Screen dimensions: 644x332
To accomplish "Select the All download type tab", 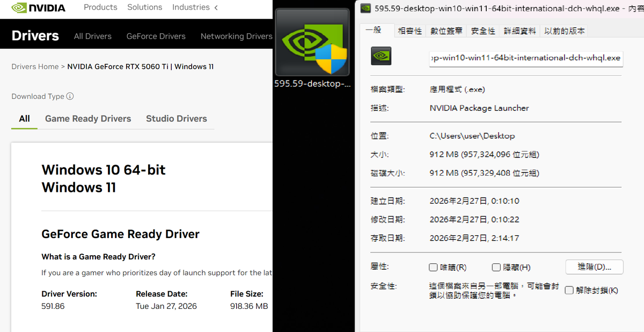I will pos(25,119).
